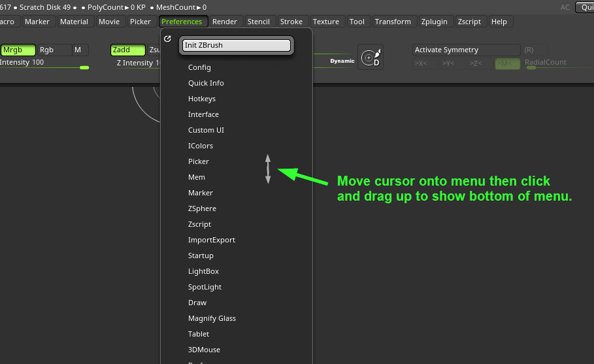This screenshot has width=594, height=364.
Task: Expand the Picker section in Preferences
Action: pos(199,161)
